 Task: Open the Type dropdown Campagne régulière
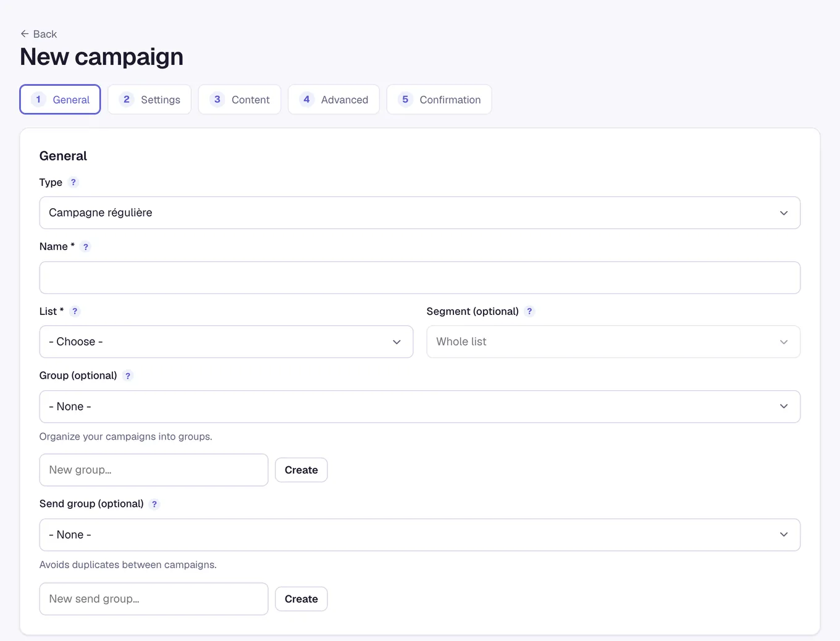coord(420,212)
